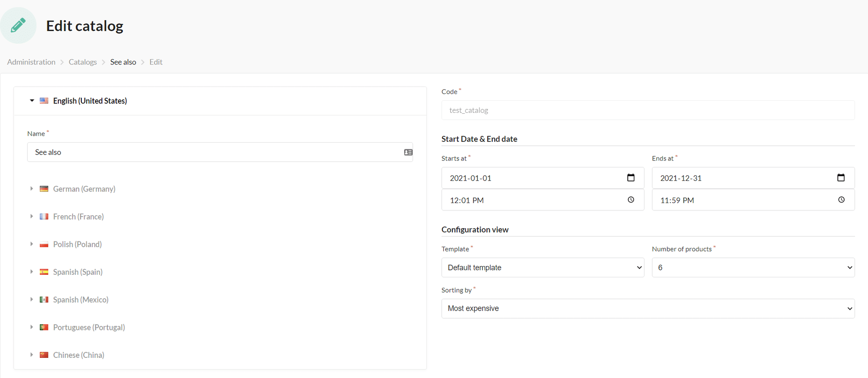Expand the Portuguese (Portugal) translation arrow

(31, 327)
